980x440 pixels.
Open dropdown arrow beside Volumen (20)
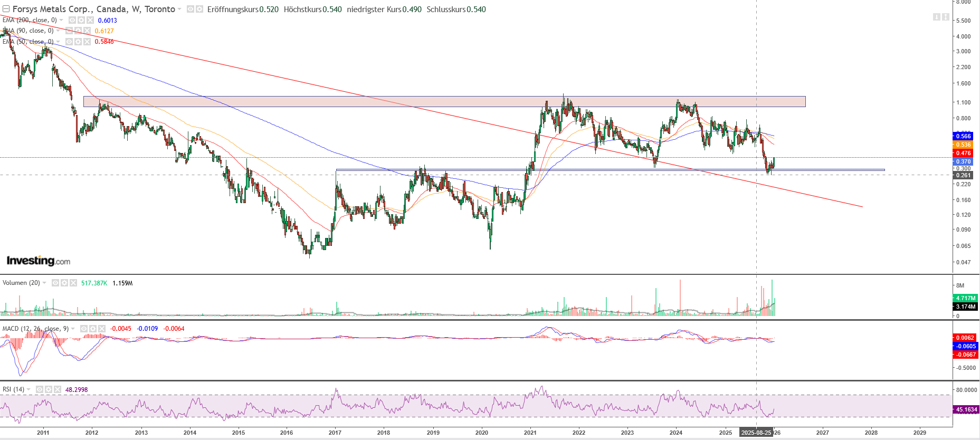coord(44,283)
